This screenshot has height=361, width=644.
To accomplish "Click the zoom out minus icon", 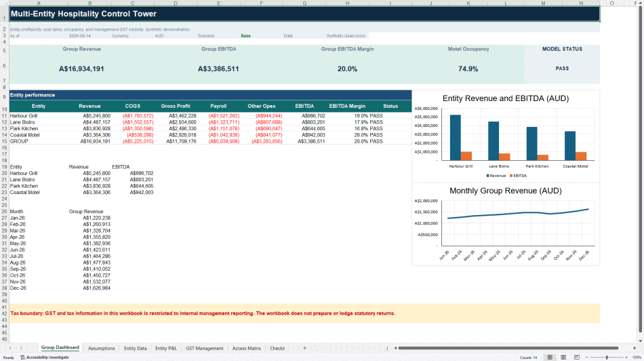I will tap(587, 358).
